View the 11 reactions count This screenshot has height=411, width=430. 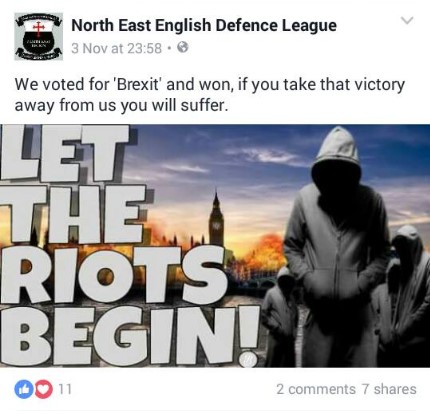click(65, 389)
